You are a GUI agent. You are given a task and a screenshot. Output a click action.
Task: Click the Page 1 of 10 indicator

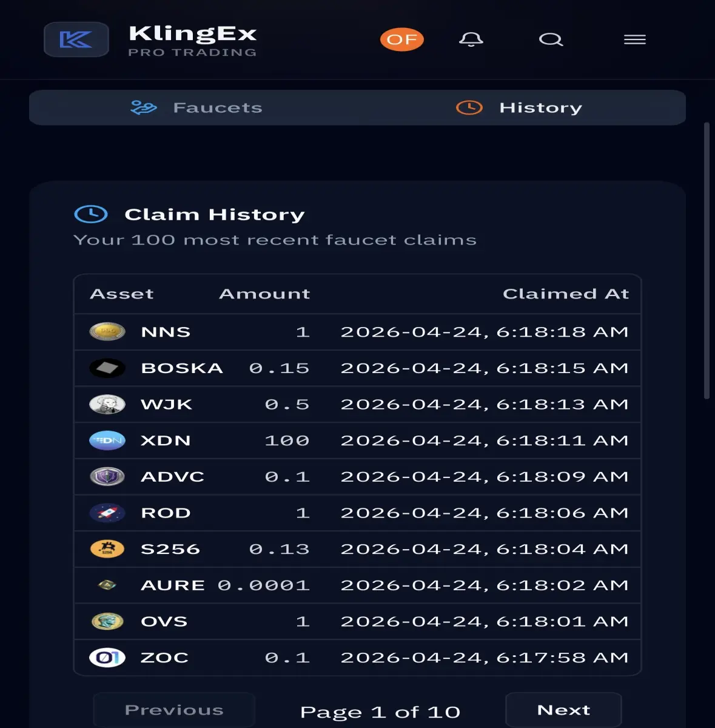(x=380, y=712)
